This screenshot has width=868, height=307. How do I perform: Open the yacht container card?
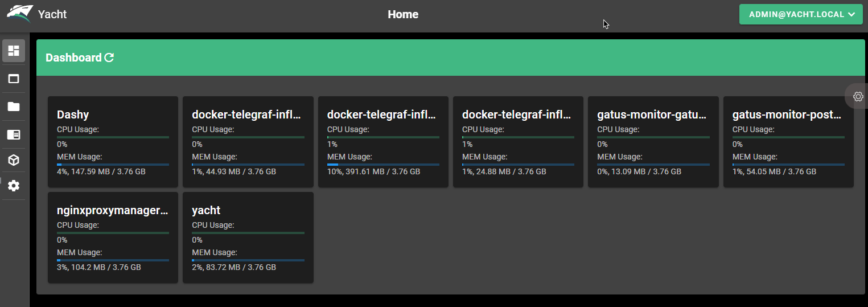[248, 238]
